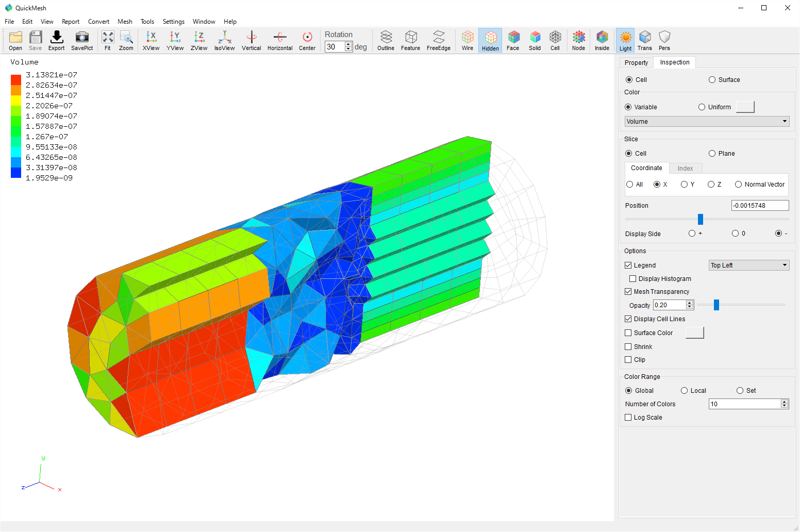This screenshot has height=532, width=800.
Task: Show the model Outline
Action: (x=386, y=40)
